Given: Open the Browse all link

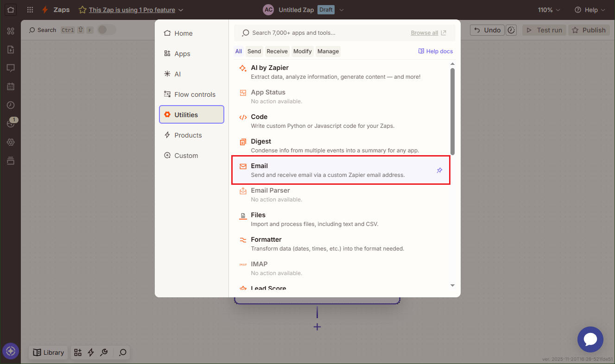Looking at the screenshot, I should (429, 33).
